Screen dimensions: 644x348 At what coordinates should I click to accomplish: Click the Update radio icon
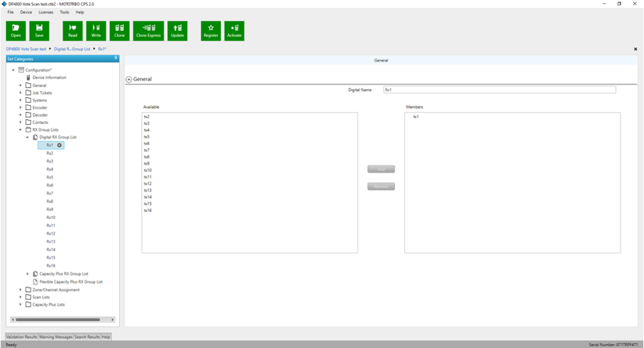[177, 30]
